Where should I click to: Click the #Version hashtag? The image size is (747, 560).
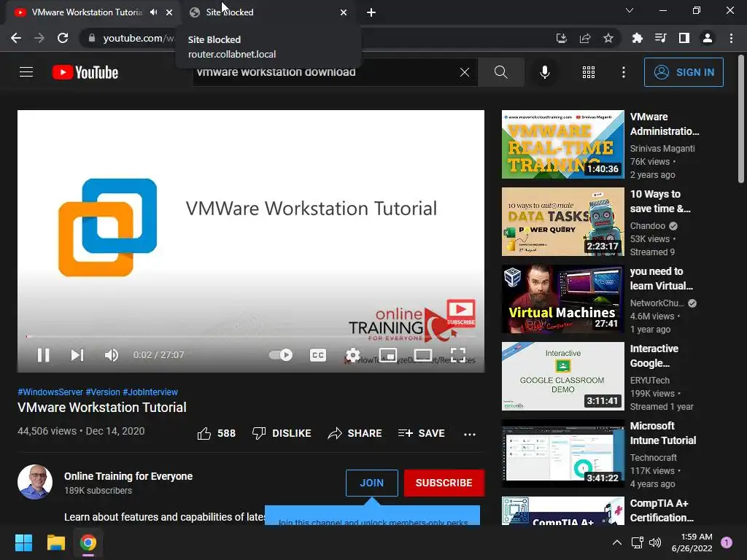(103, 392)
